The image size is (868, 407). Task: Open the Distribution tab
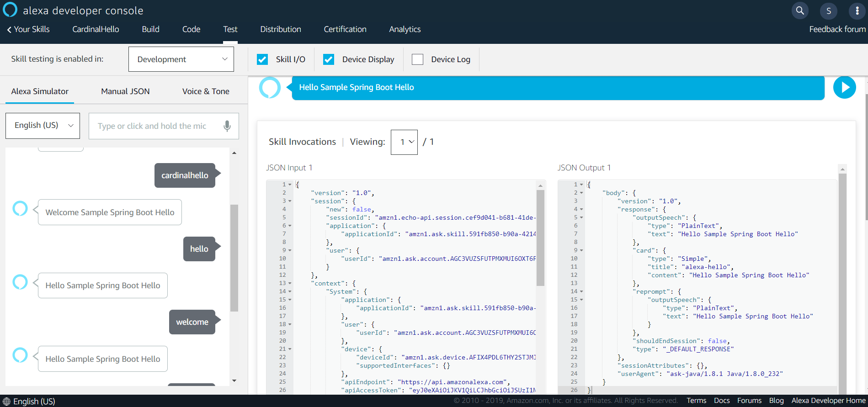(281, 29)
